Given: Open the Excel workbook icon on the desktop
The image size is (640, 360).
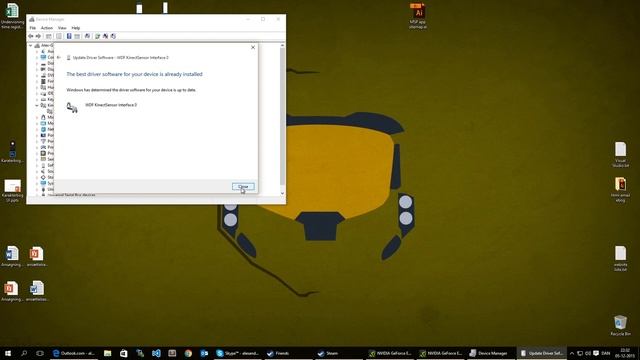Looking at the screenshot, I should tap(12, 17).
